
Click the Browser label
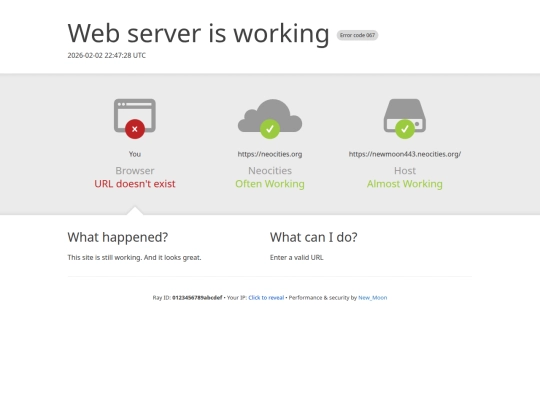point(135,170)
